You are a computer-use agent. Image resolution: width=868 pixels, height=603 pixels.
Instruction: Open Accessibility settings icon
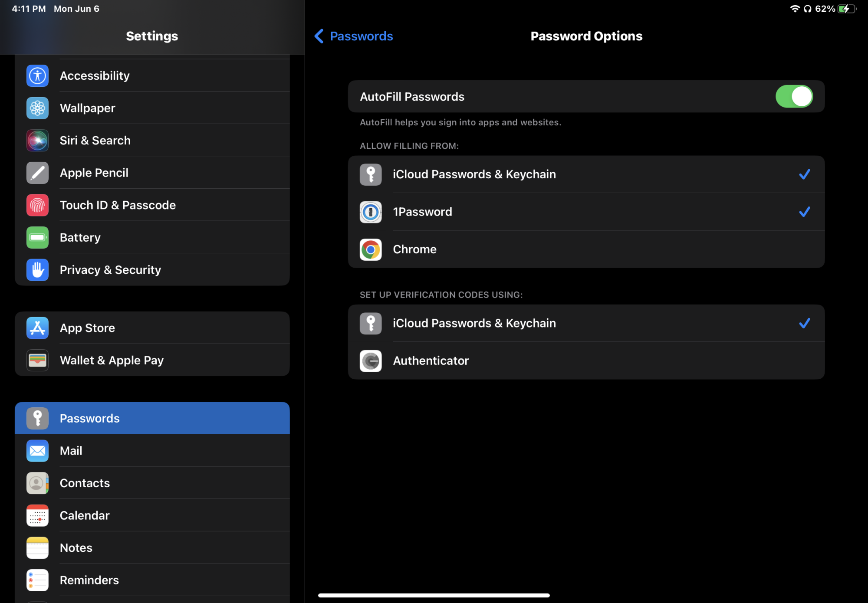point(37,75)
